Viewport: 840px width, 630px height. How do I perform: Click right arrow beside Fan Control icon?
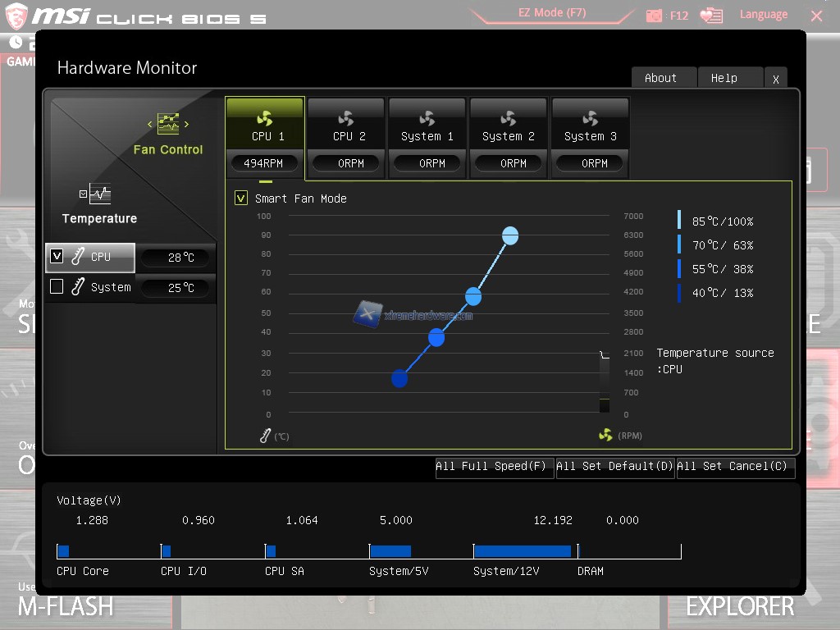point(187,125)
